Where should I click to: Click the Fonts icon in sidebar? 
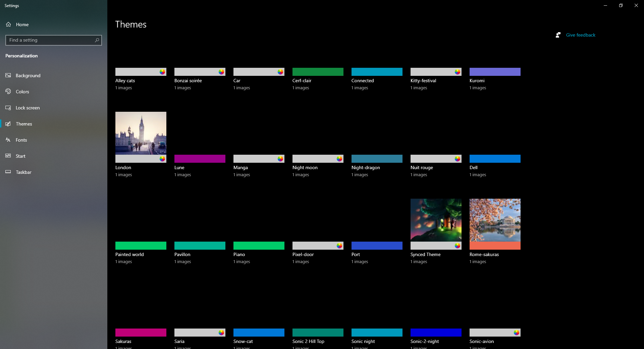click(8, 140)
